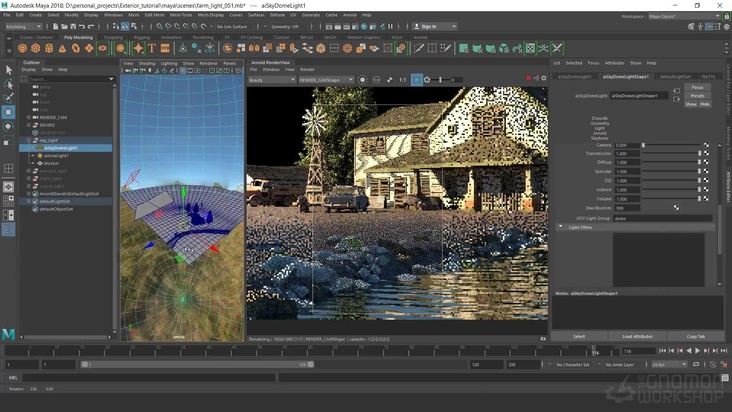This screenshot has height=412, width=732.
Task: Select the Select tool arrow in toolbox
Action: tap(8, 70)
